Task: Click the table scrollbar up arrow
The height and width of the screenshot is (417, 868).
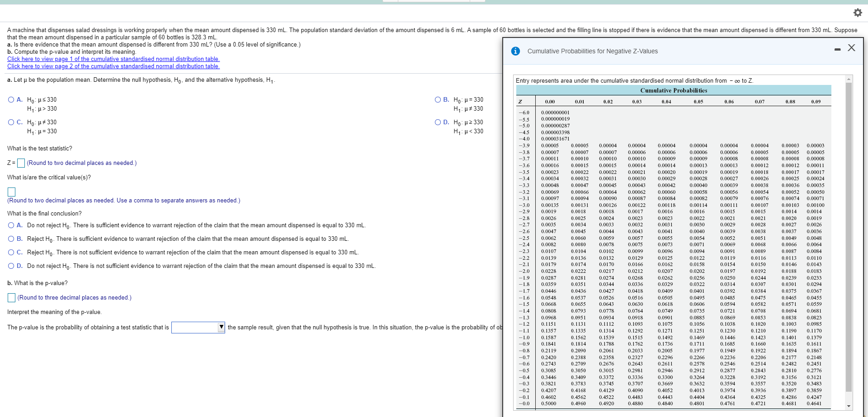Action: point(849,78)
